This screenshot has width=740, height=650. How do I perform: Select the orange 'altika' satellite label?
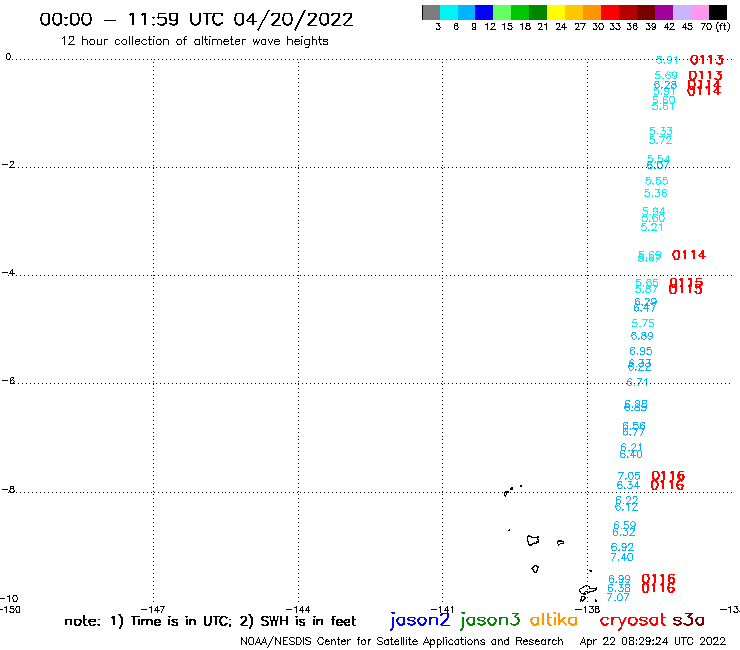[554, 620]
